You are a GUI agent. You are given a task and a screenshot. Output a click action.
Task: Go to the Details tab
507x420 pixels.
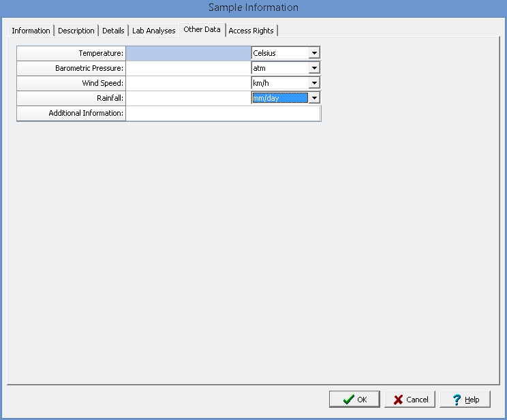coord(113,31)
